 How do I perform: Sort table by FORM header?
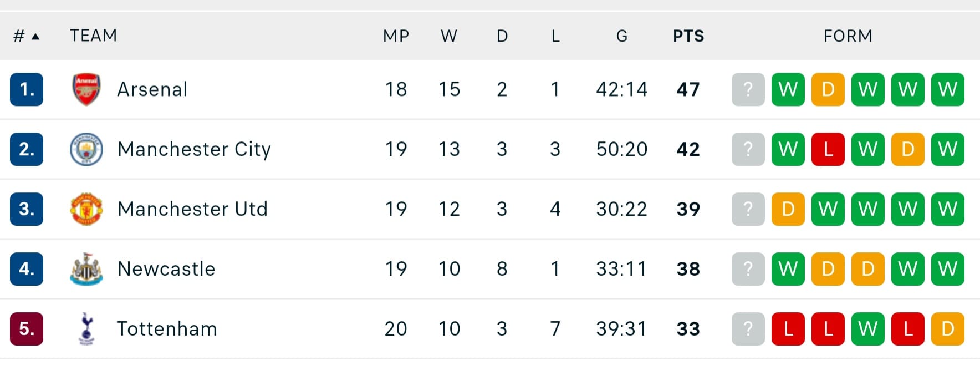(x=848, y=36)
